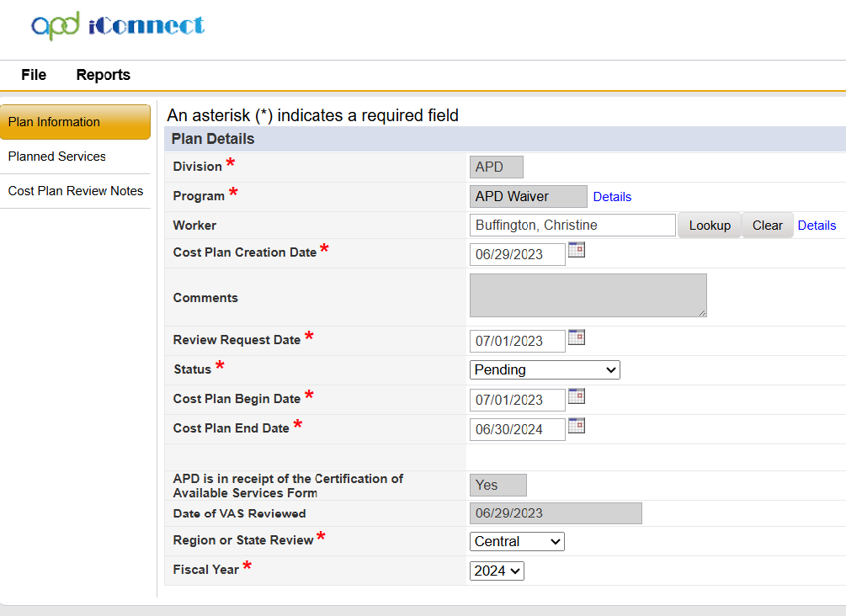846x616 pixels.
Task: Click the 'Cost Plan End Date' label
Action: point(231,428)
